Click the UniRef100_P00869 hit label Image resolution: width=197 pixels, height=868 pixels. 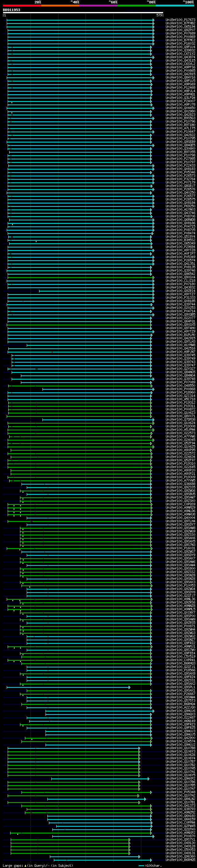coord(180,37)
